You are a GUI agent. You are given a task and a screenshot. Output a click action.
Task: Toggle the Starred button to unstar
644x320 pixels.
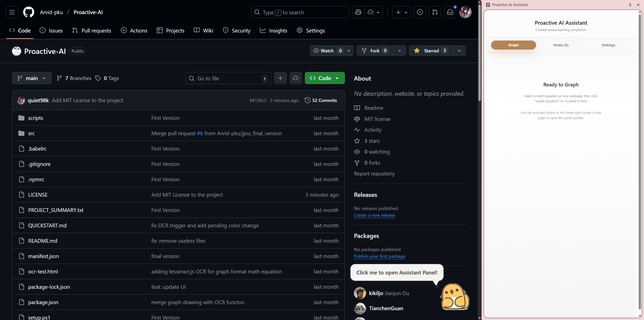431,51
